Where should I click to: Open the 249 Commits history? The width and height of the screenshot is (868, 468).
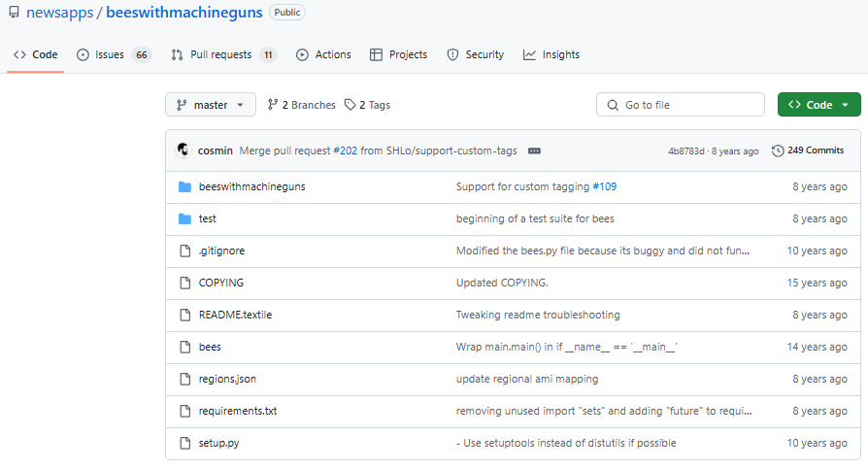808,150
